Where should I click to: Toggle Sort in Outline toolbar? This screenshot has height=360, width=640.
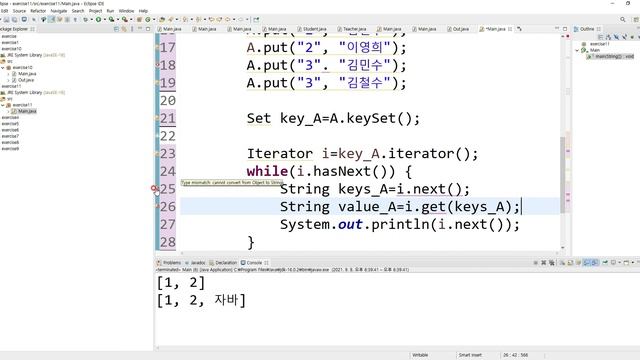(x=608, y=37)
